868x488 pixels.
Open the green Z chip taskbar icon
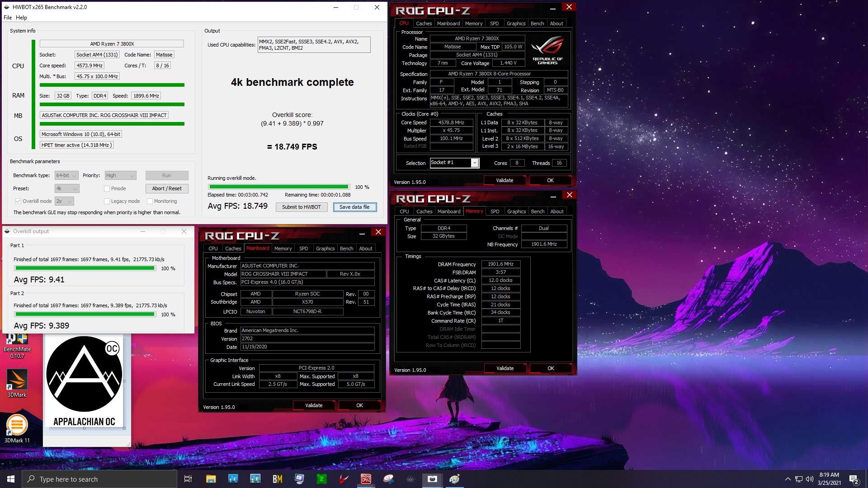pyautogui.click(x=321, y=479)
